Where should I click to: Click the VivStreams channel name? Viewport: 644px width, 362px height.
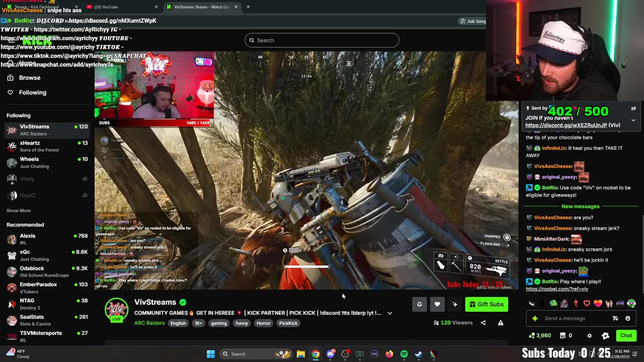[155, 302]
